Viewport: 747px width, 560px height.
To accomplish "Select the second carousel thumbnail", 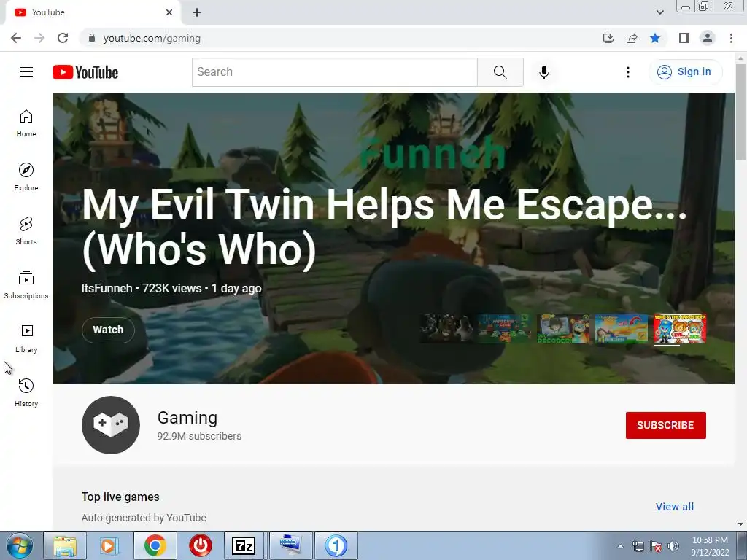I will coord(505,329).
